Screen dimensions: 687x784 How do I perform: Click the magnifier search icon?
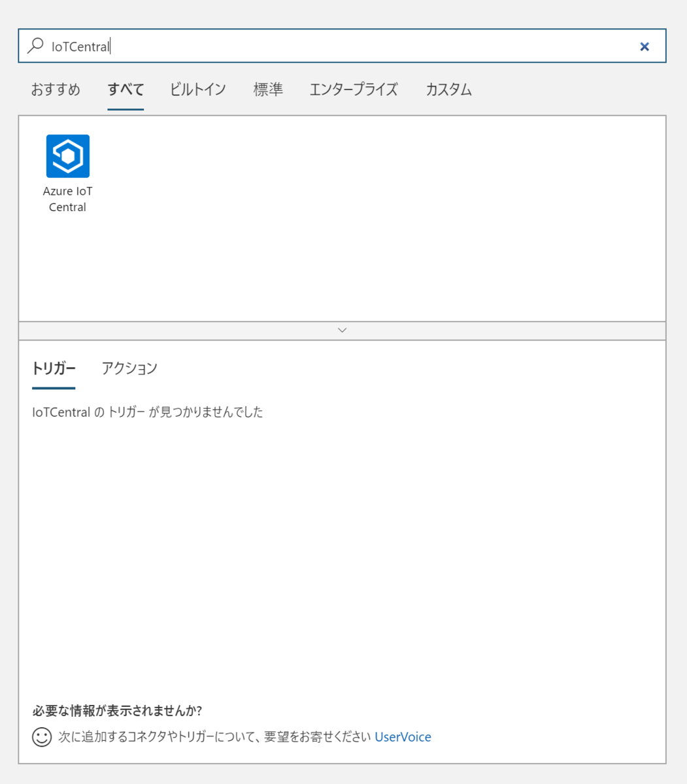[35, 46]
